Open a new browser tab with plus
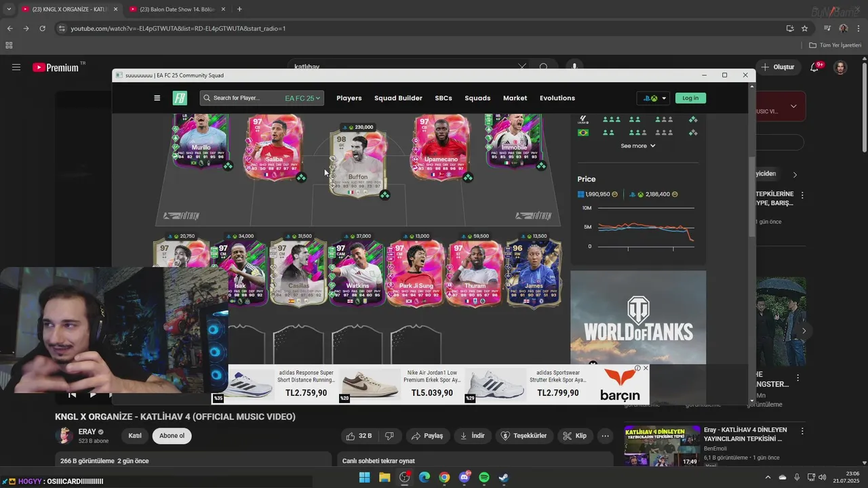 (239, 9)
